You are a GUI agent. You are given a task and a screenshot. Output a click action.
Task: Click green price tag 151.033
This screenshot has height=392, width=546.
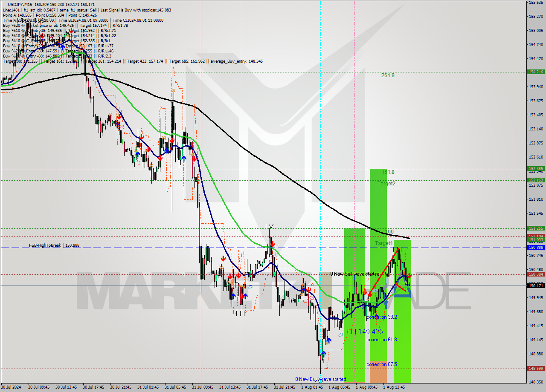point(536,240)
